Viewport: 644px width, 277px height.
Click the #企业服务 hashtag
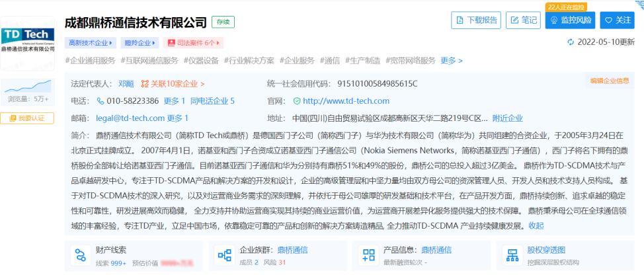click(x=297, y=61)
